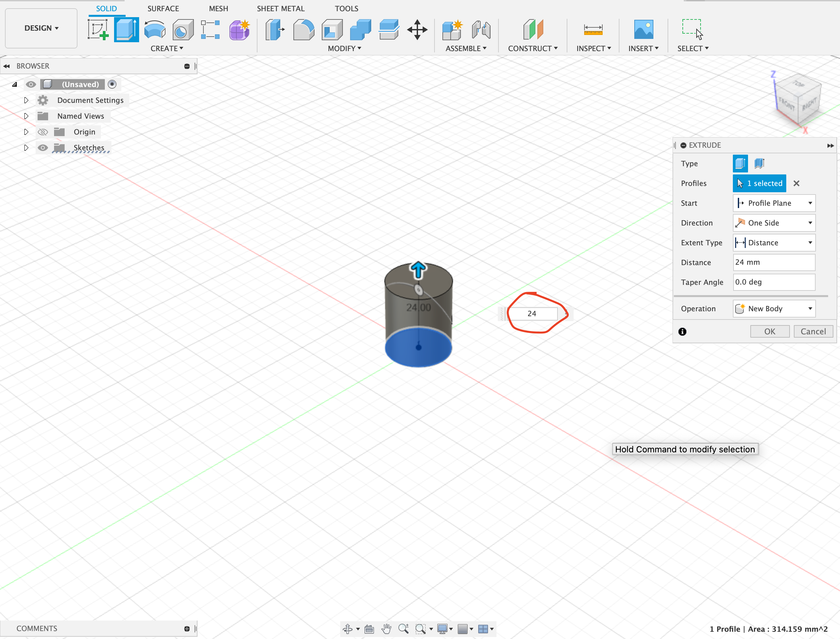
Task: Select the Construct menu icon in toolbar
Action: click(533, 30)
